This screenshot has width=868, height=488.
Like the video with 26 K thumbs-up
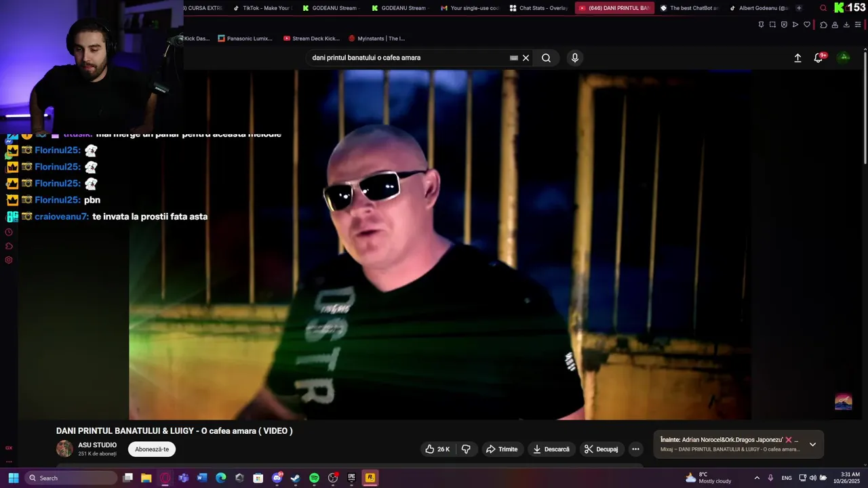tap(437, 449)
